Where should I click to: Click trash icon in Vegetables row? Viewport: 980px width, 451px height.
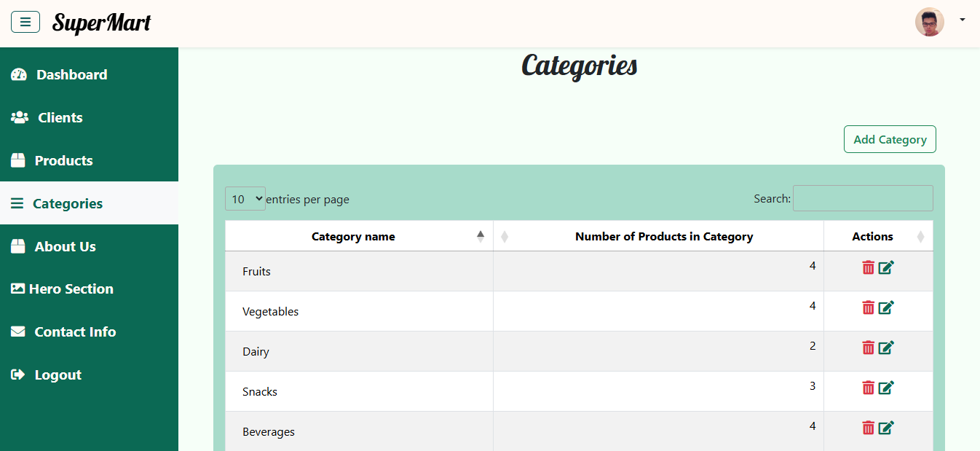point(868,307)
